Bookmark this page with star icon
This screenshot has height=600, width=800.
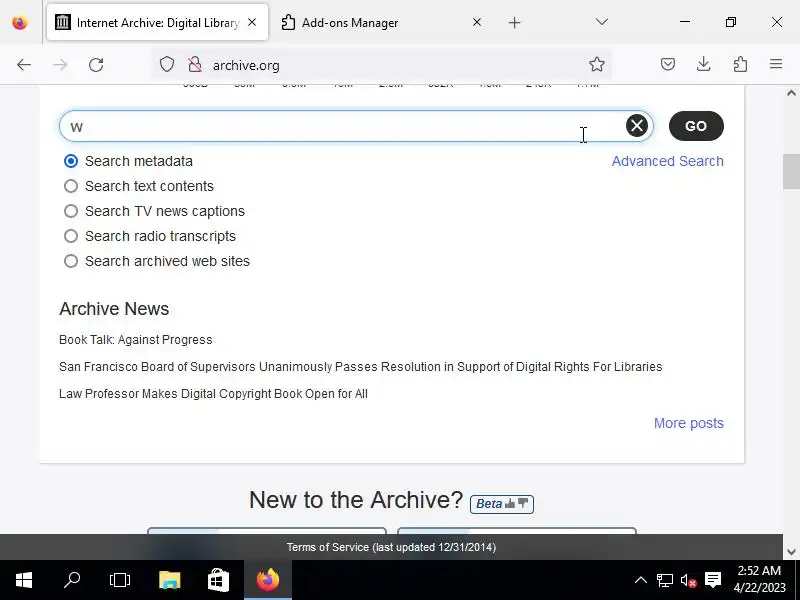pos(596,64)
